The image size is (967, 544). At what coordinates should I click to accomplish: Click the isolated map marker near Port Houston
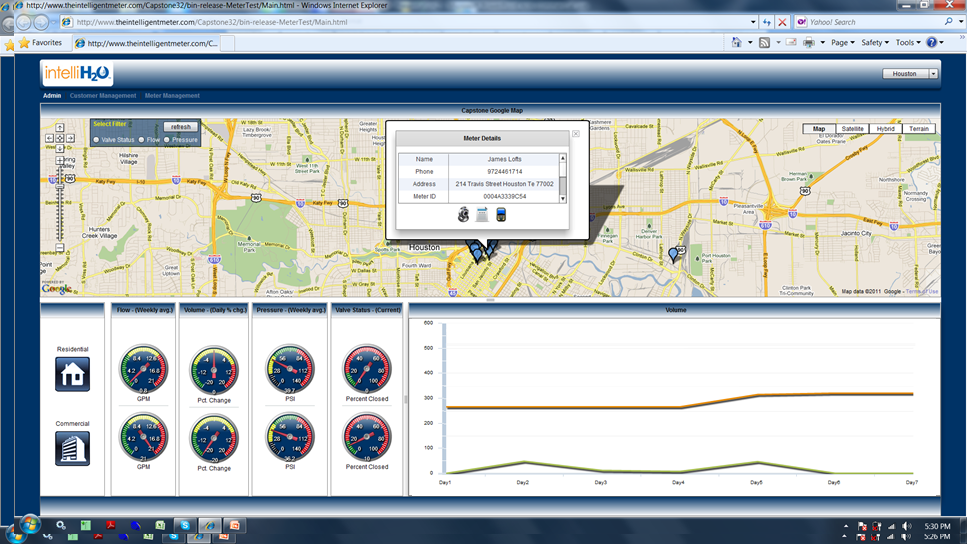(673, 254)
